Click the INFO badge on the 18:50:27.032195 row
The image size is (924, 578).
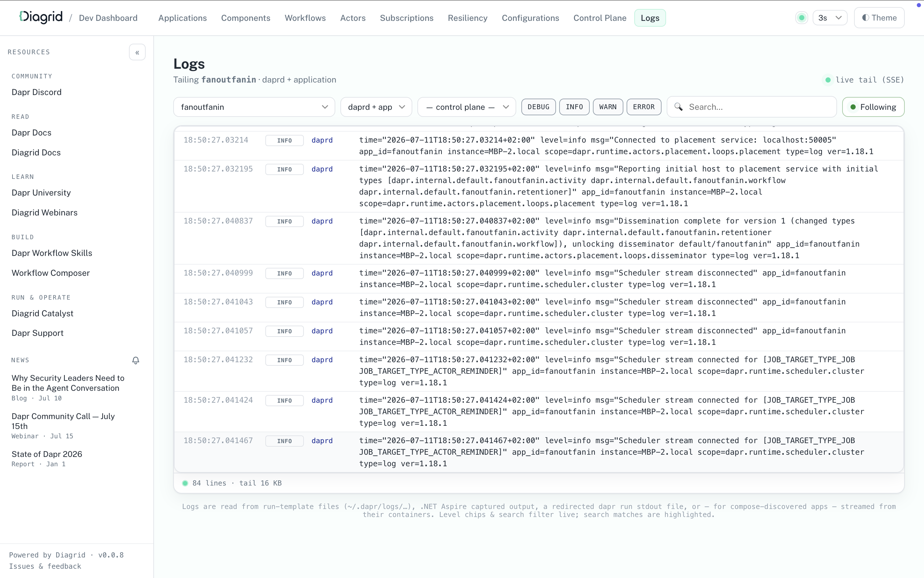(x=285, y=169)
